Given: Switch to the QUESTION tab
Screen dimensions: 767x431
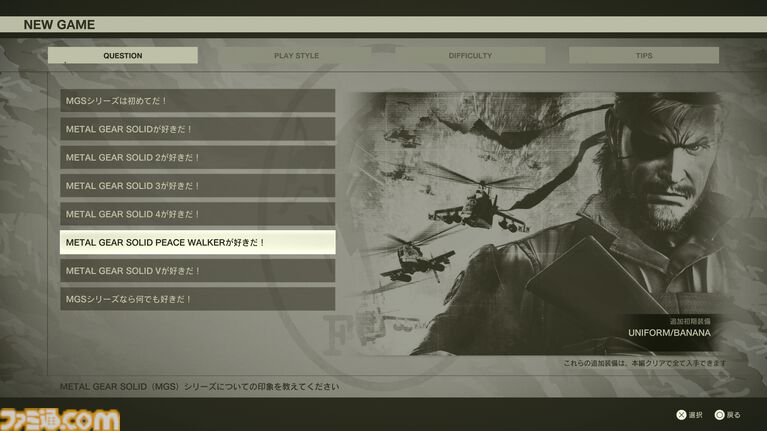Looking at the screenshot, I should click(x=123, y=55).
